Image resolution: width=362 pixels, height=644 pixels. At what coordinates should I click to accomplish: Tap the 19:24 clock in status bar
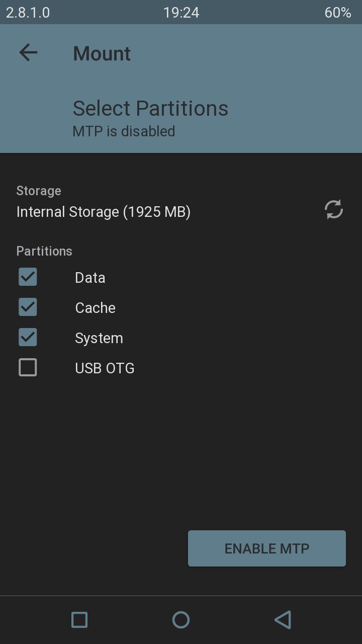pyautogui.click(x=181, y=13)
